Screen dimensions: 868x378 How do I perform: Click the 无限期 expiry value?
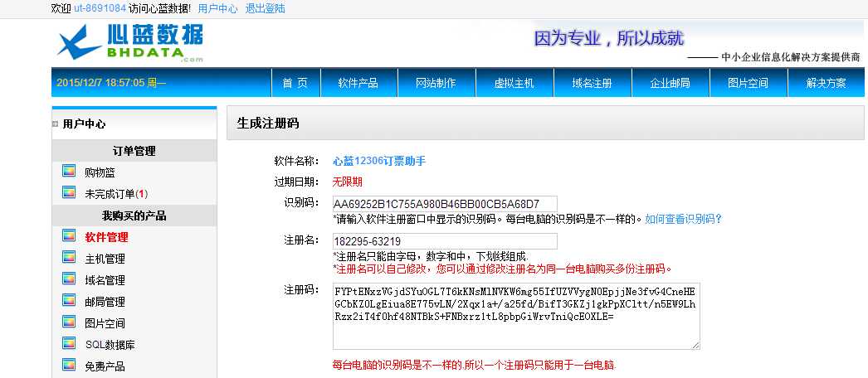click(347, 182)
